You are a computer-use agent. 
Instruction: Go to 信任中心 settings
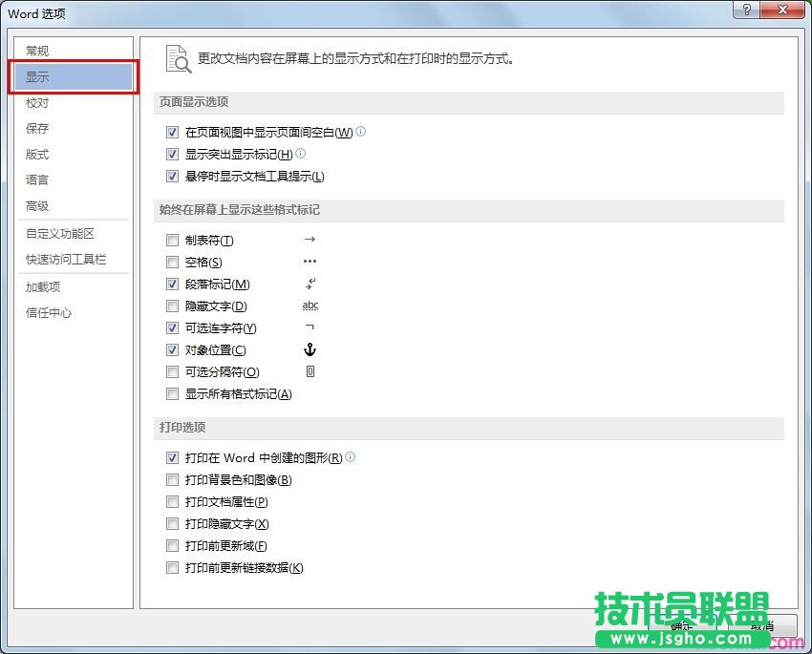(x=49, y=313)
